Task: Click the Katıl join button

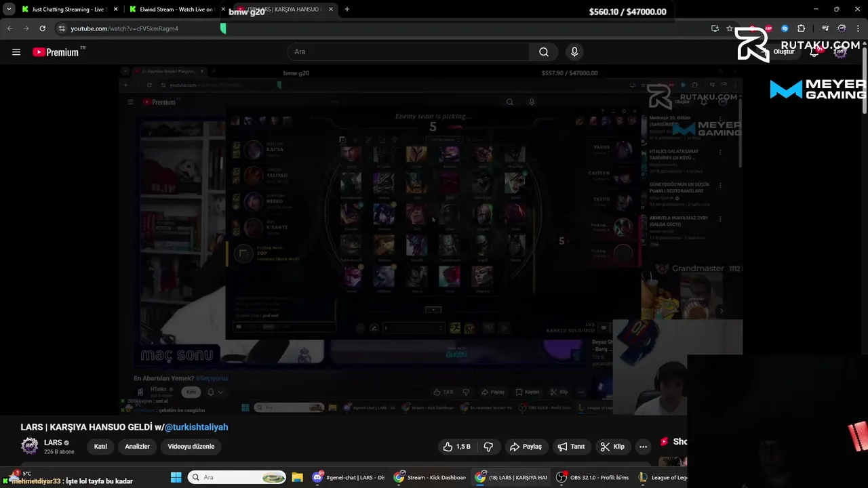Action: coord(100,447)
